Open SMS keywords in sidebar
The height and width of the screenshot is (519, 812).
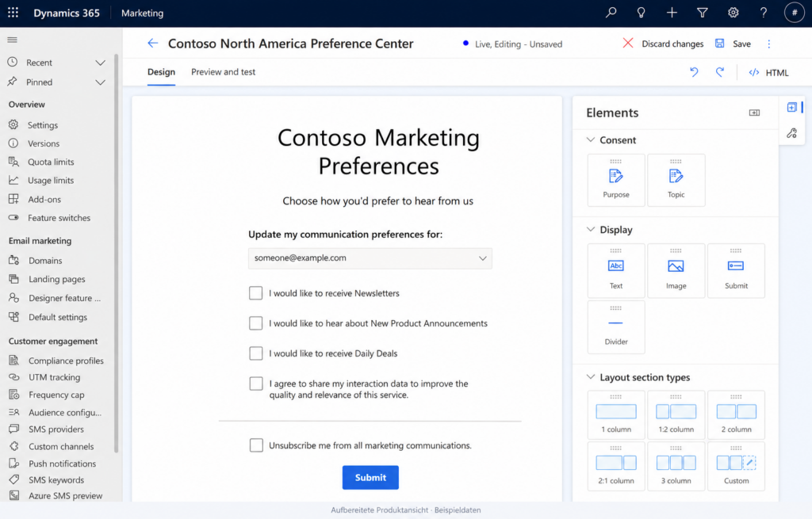57,479
